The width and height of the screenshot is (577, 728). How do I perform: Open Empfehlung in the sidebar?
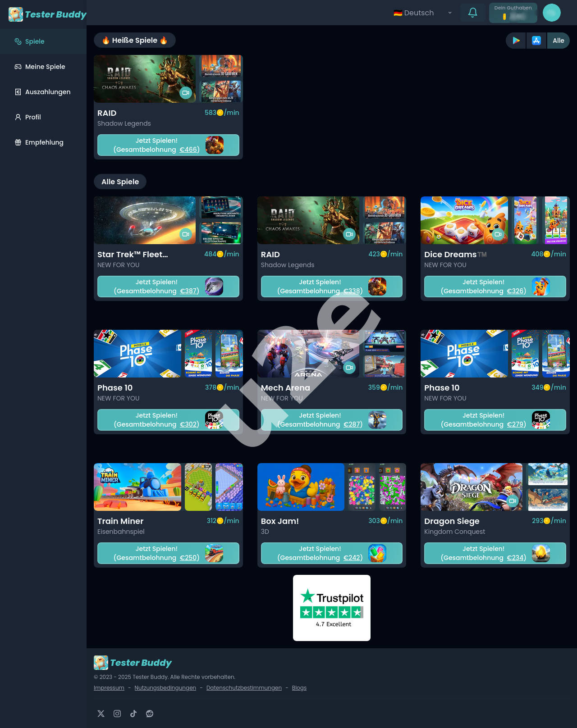(x=43, y=142)
